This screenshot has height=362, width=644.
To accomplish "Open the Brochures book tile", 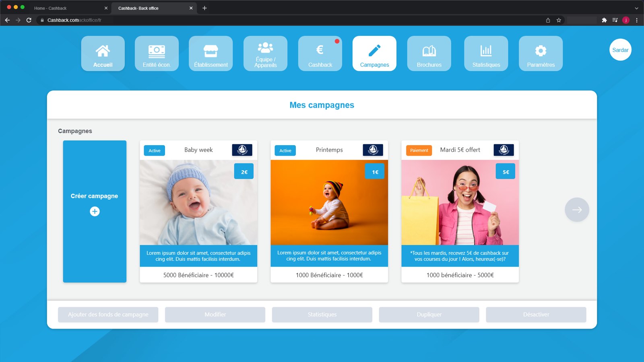I will point(429,53).
